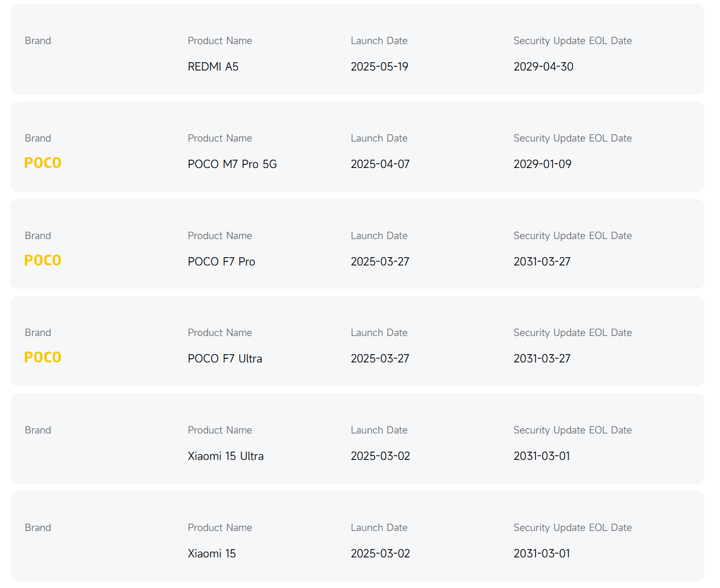Click the 2029-04-30 security EOL date
This screenshot has height=588, width=720.
pos(543,67)
